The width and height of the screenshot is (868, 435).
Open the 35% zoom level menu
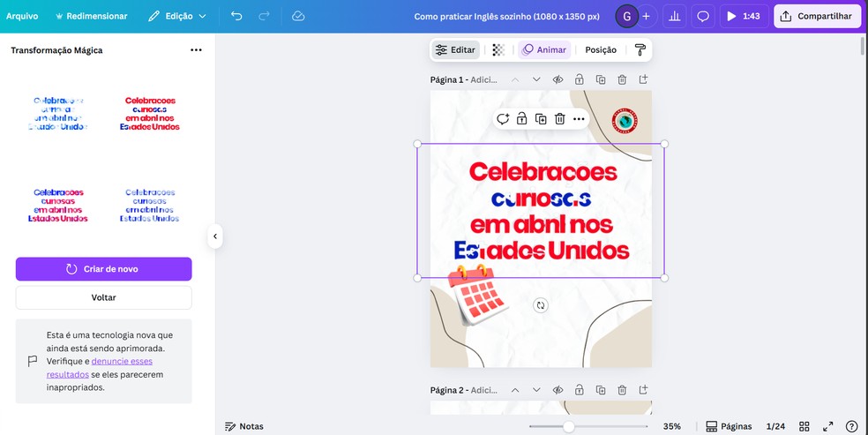(672, 426)
